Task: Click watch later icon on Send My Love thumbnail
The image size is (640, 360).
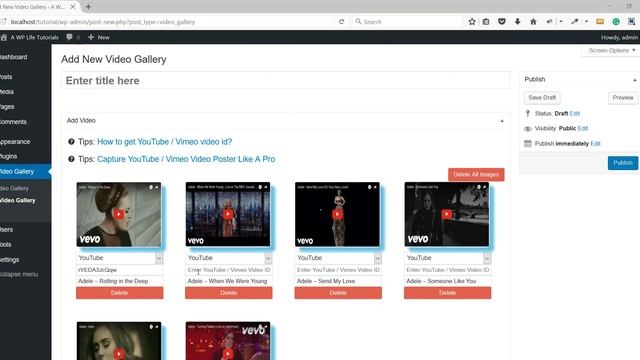Action: tap(369, 187)
